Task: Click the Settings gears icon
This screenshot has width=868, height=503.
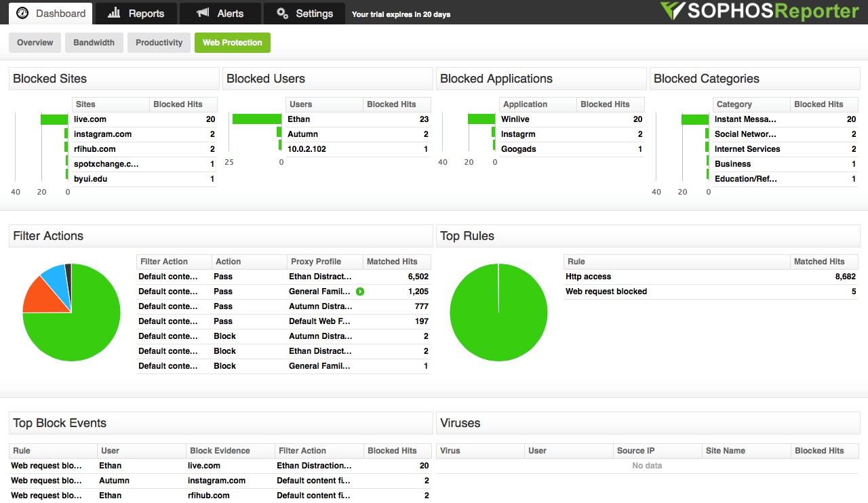Action: 283,13
